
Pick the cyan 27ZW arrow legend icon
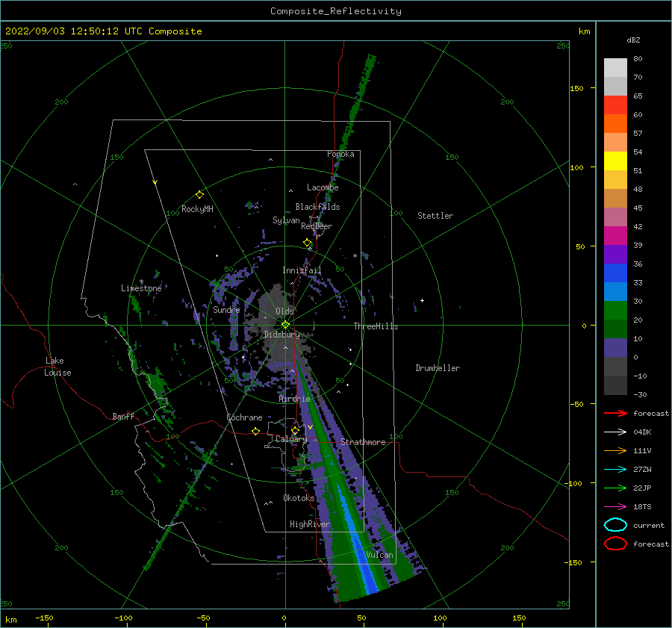615,470
